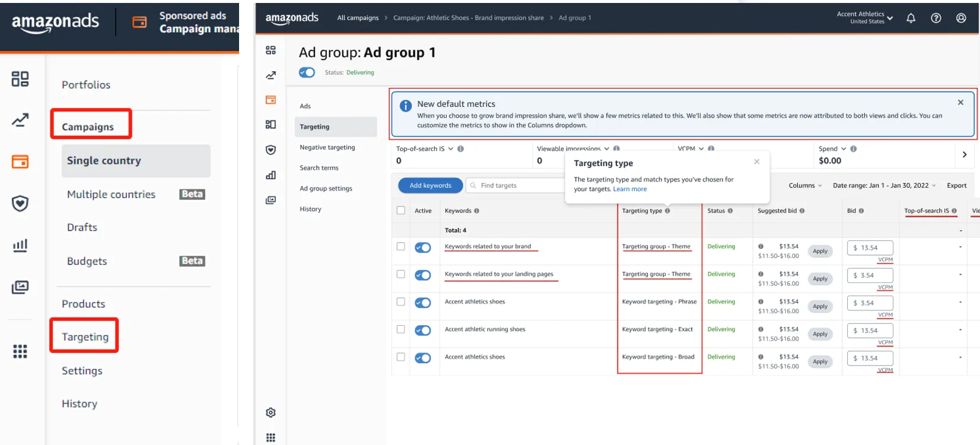Disable the Keywords related to your brand active toggle
The height and width of the screenshot is (445, 980).
click(x=423, y=247)
